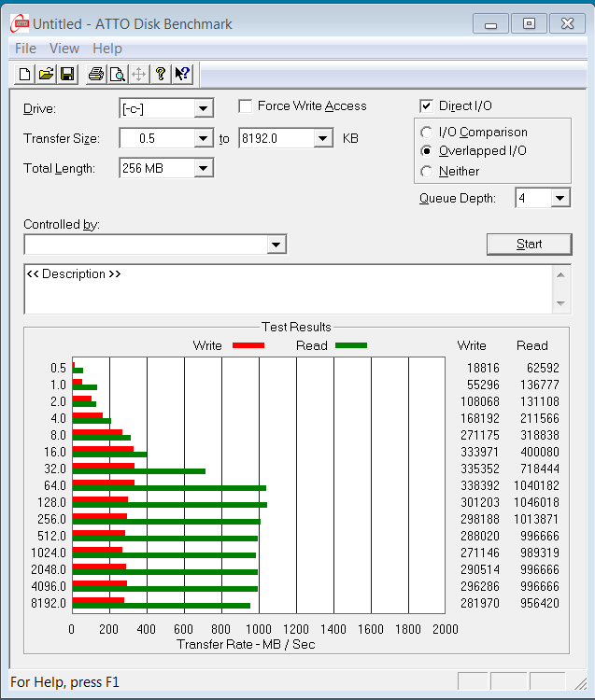Image resolution: width=595 pixels, height=700 pixels.
Task: Click the green Read legend swatch
Action: (351, 345)
